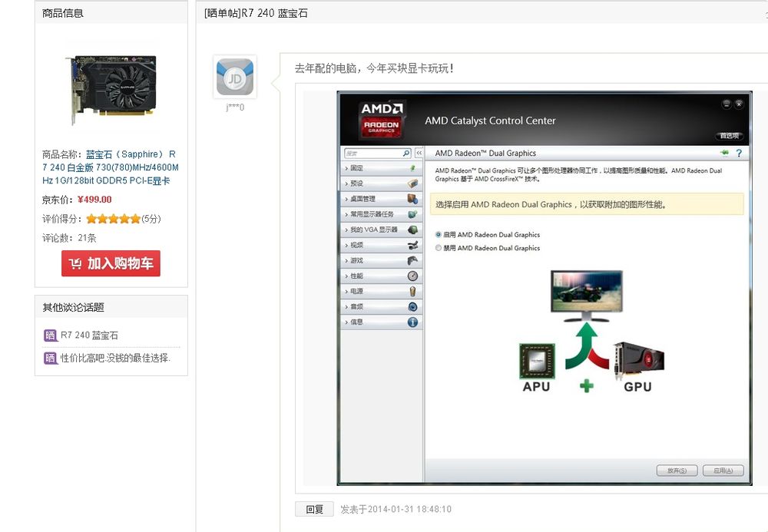The image size is (768, 532).
Task: Expand the 固定 section chevron
Action: pos(346,168)
